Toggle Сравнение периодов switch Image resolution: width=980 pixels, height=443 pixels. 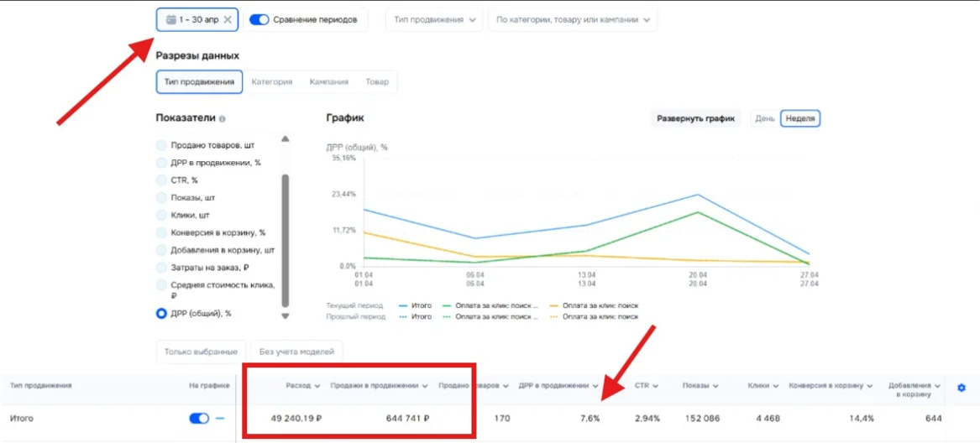coord(259,20)
